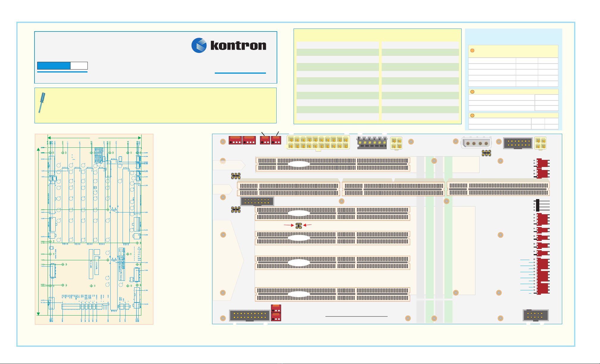Click the second red fan connector from the left
600x364 pixels.
[249, 140]
